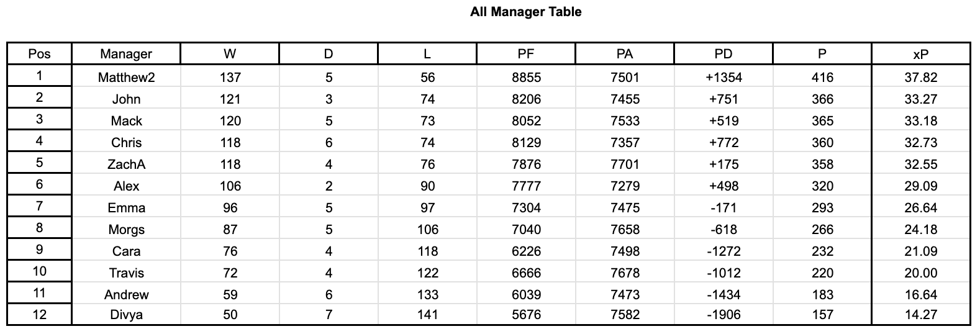Select the xP column header
The image size is (980, 334).
(920, 54)
